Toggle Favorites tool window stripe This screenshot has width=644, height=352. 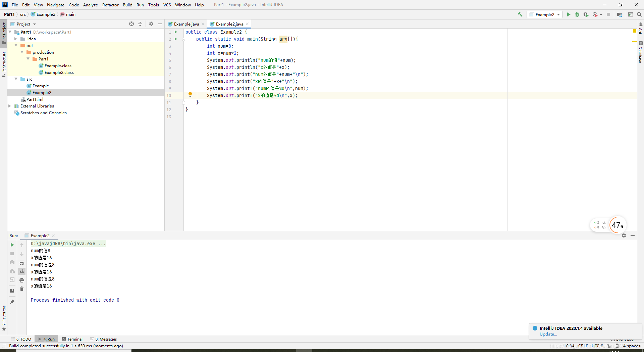[4, 318]
